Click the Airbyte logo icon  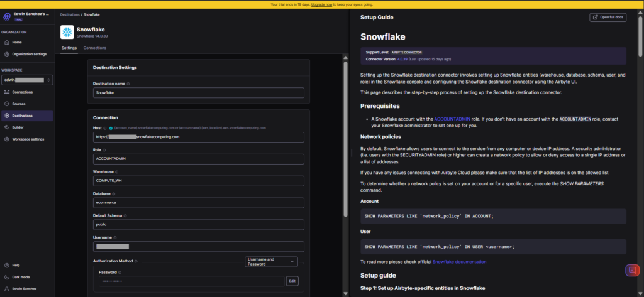click(6, 16)
